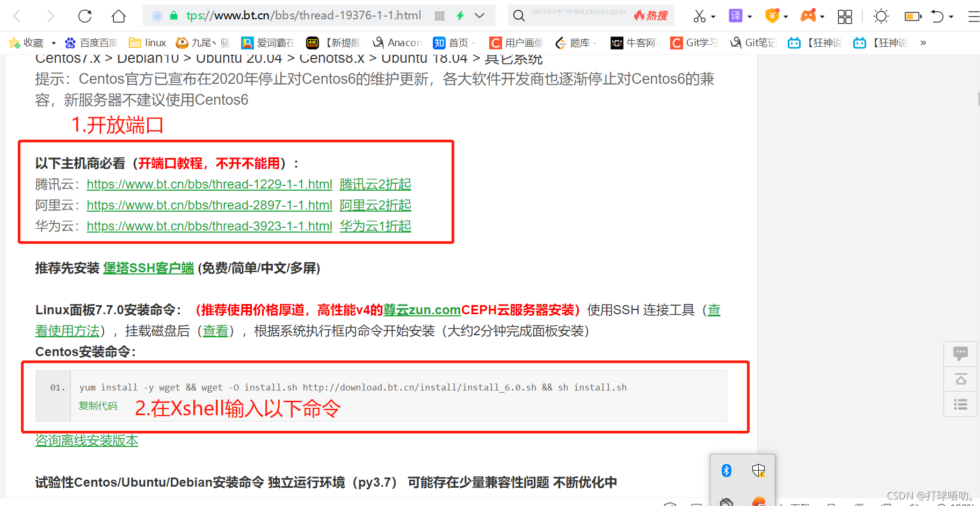980x506 pixels.
Task: Open the 腾讯云 thread-1229 tutorial link
Action: coord(209,184)
